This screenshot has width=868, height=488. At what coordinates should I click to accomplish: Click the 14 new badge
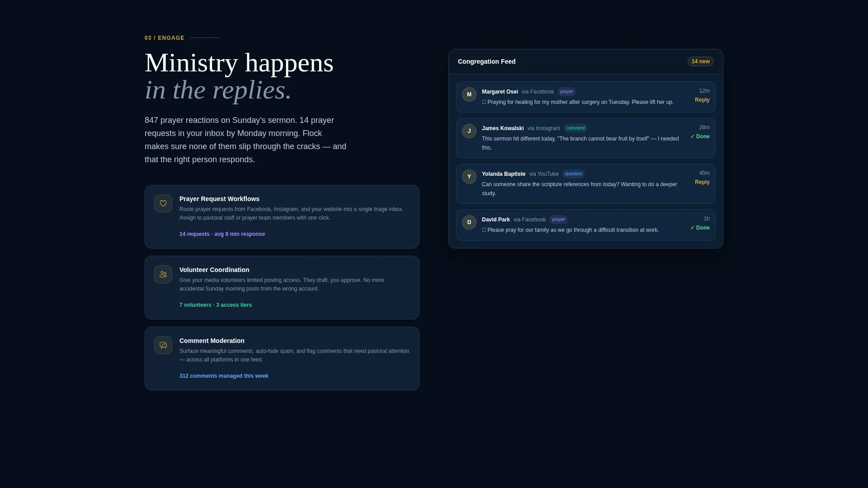[x=701, y=61]
